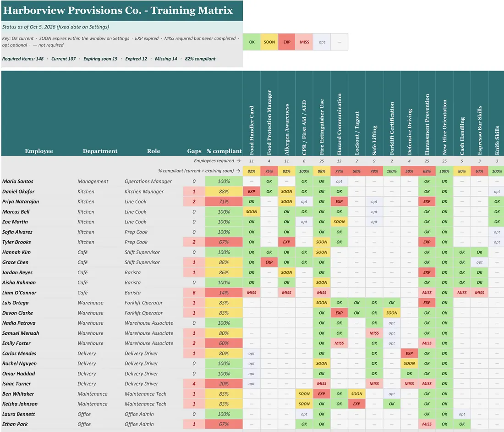Screen dimensions: 504x432
Task: Click Marcus Bell's SOON Food Handler Card cell
Action: tap(252, 212)
